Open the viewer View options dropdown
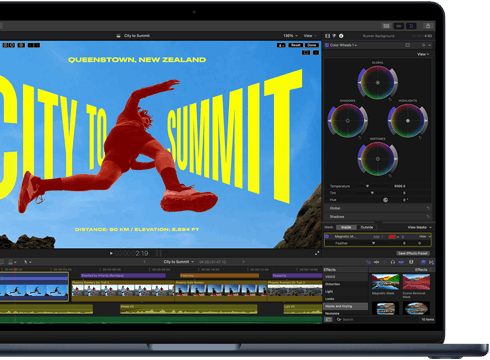 (310, 36)
